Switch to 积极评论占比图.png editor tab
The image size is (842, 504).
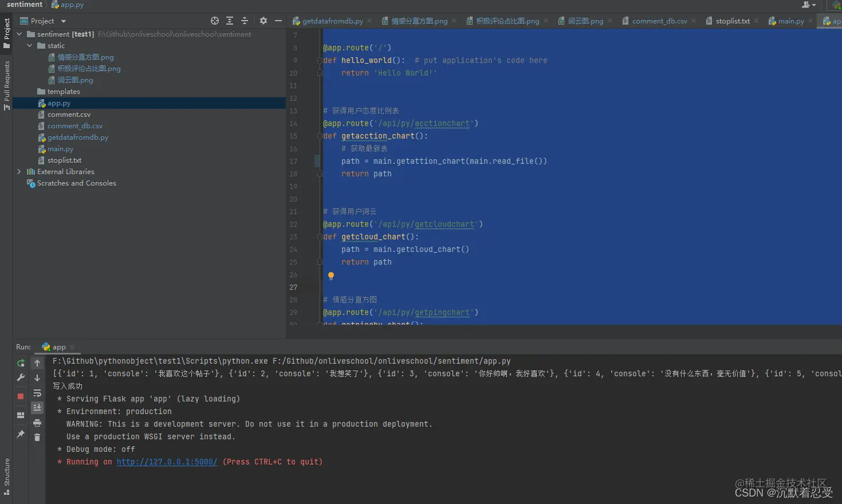(x=507, y=21)
